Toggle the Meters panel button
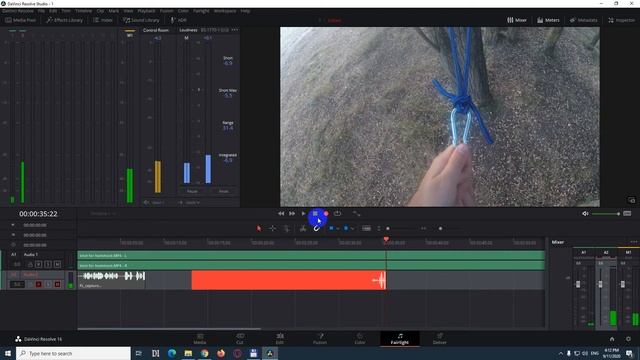 pyautogui.click(x=548, y=20)
